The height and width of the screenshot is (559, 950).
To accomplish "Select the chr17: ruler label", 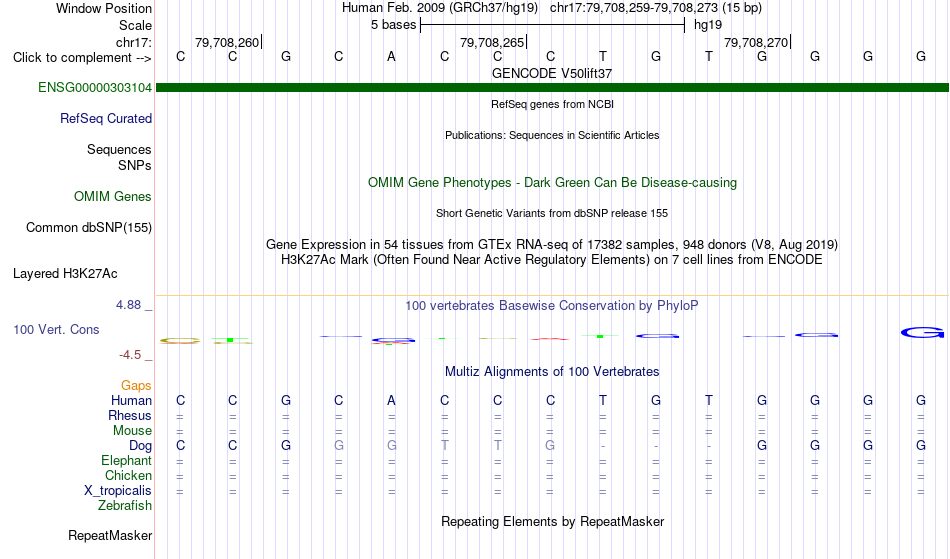I will (134, 42).
